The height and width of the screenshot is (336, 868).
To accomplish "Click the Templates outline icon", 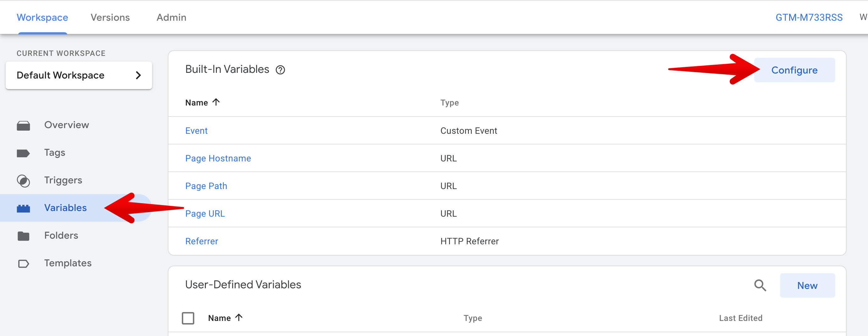I will pyautogui.click(x=23, y=263).
